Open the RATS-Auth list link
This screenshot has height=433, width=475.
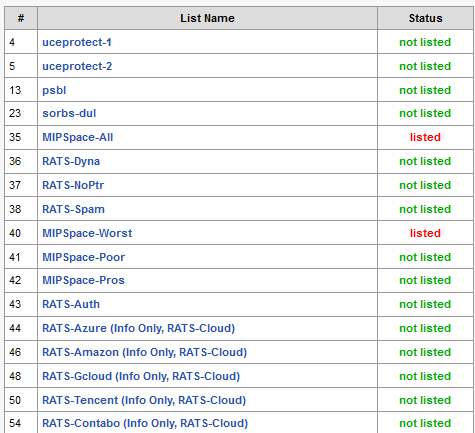[71, 304]
